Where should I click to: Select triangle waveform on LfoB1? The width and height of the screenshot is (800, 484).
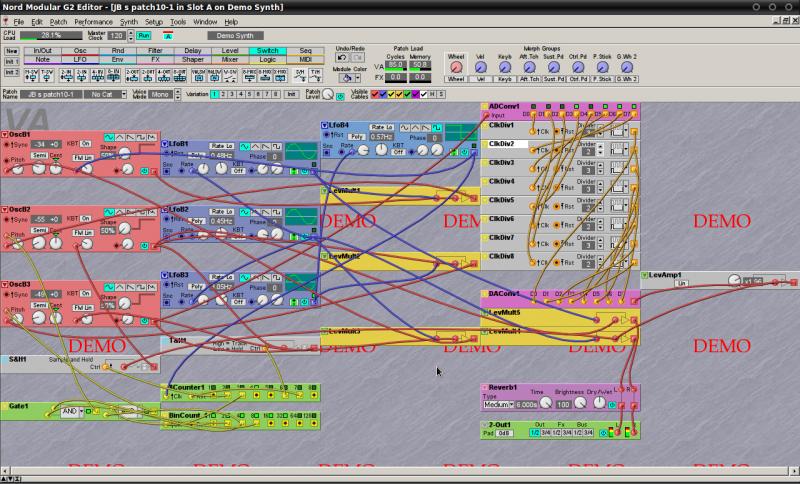pyautogui.click(x=256, y=147)
